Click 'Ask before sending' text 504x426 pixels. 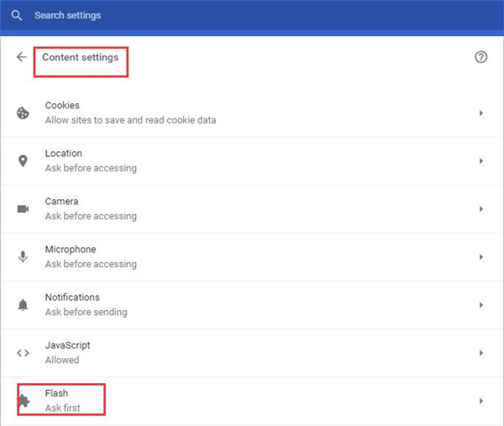click(87, 313)
